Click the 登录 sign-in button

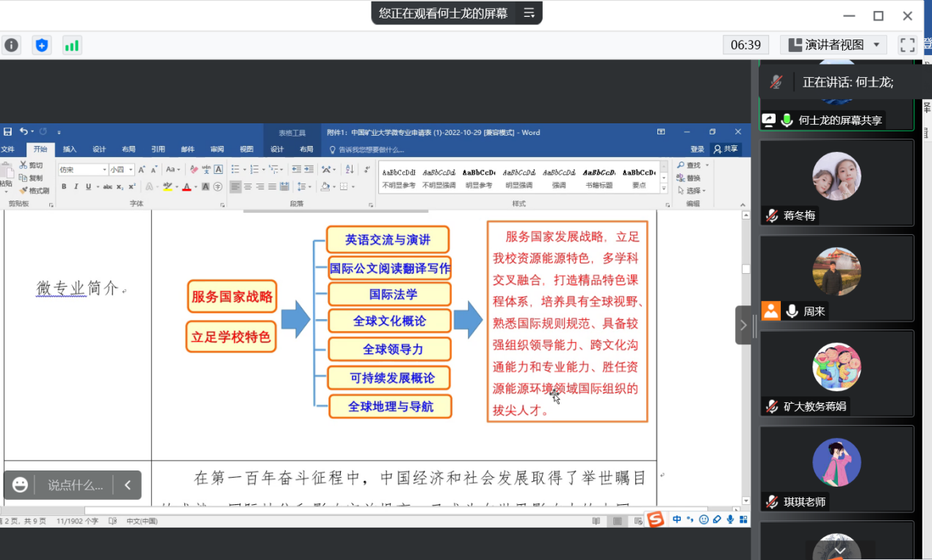pos(697,149)
